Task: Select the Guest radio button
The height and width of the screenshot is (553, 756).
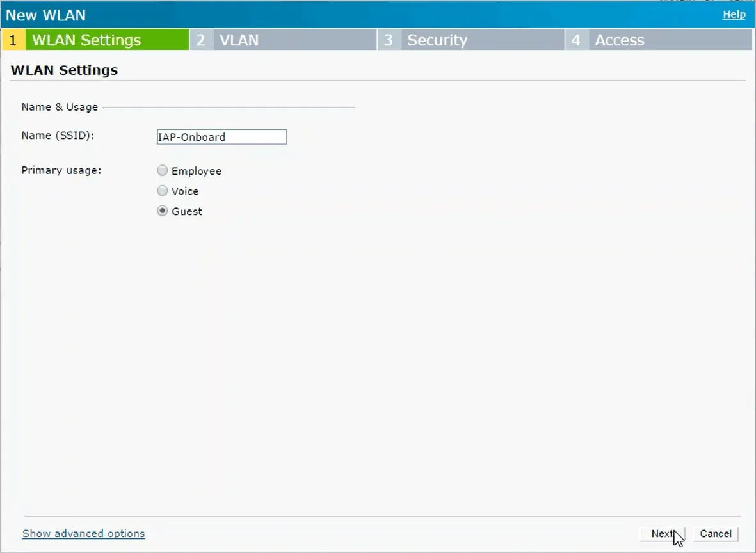Action: click(x=163, y=211)
